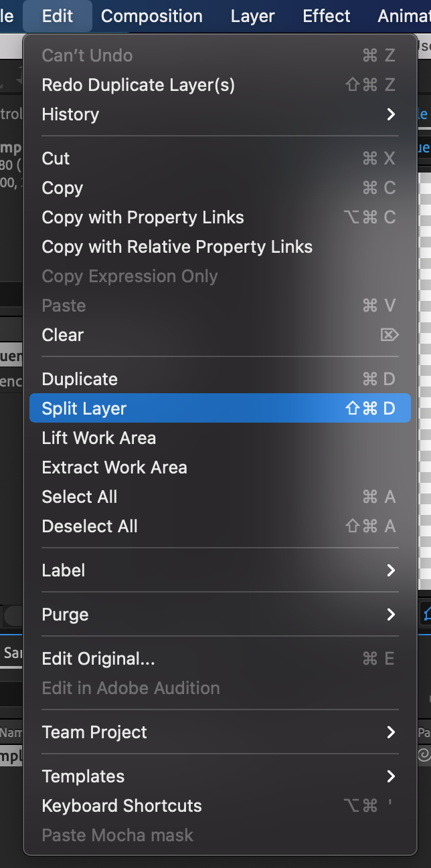The width and height of the screenshot is (431, 868).
Task: Open Keyboard Shortcuts dialog
Action: coord(220,806)
